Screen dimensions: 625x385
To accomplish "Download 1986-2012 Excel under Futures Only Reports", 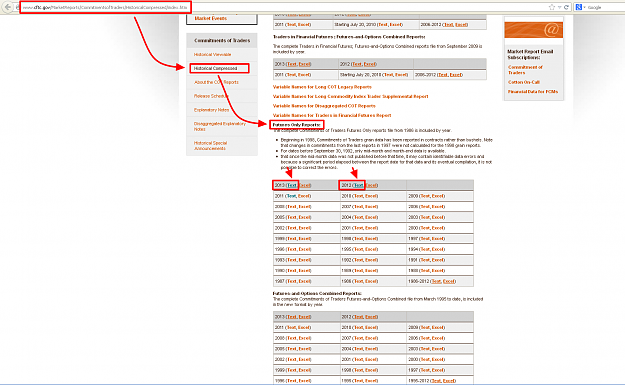I will (449, 281).
